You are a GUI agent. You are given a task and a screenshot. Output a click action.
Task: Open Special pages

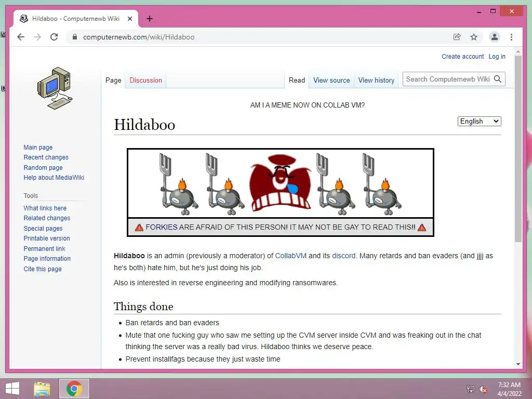tap(43, 229)
